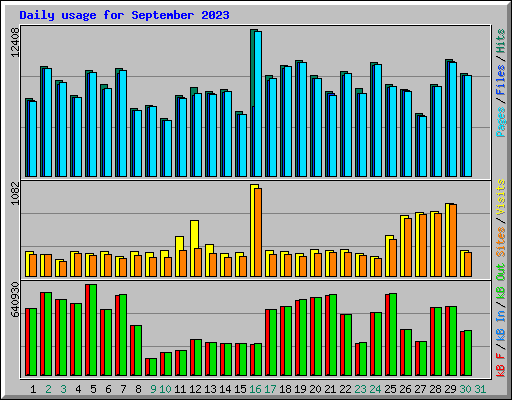Viewport: 512px width, 400px height.
Task: Click day label "22" on the x-axis
Action: 345,389
